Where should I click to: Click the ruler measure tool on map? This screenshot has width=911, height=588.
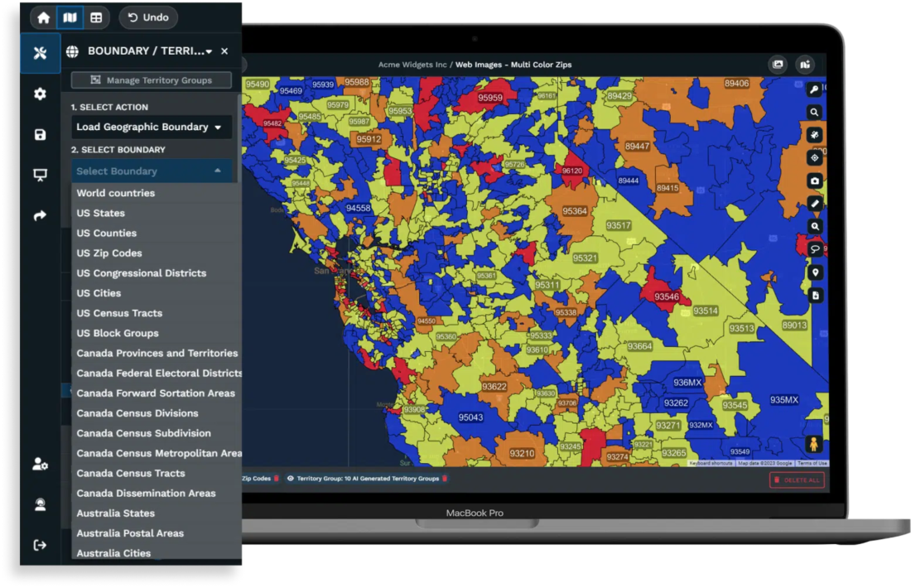coord(815,203)
